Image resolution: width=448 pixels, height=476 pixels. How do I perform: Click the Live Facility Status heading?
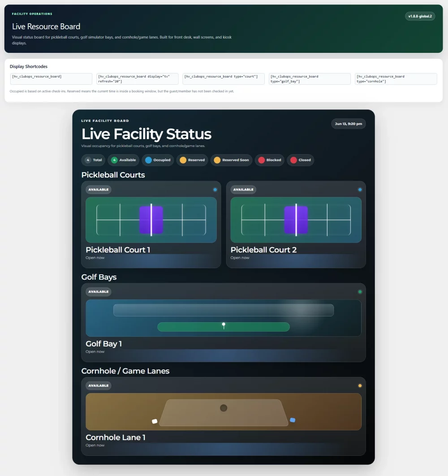pos(146,134)
